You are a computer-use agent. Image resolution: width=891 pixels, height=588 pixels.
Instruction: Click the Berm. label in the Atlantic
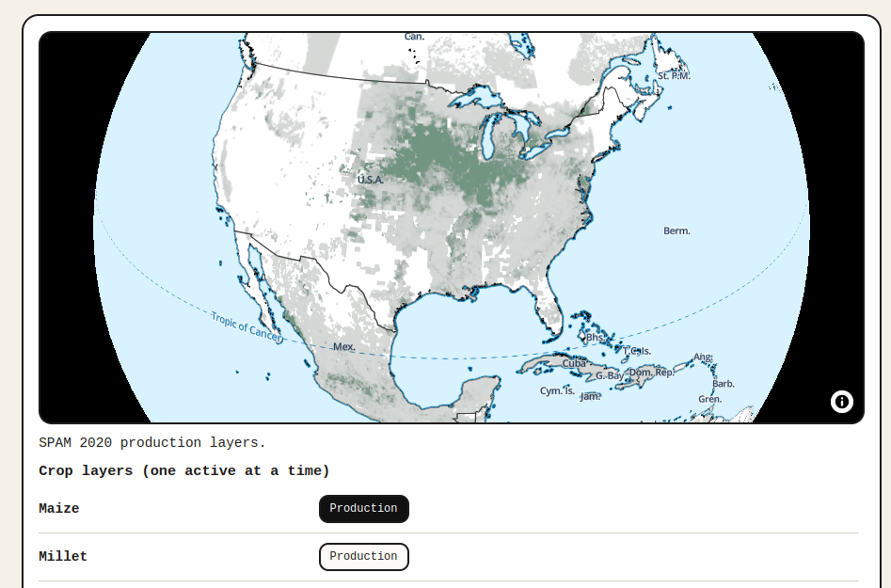click(x=676, y=230)
